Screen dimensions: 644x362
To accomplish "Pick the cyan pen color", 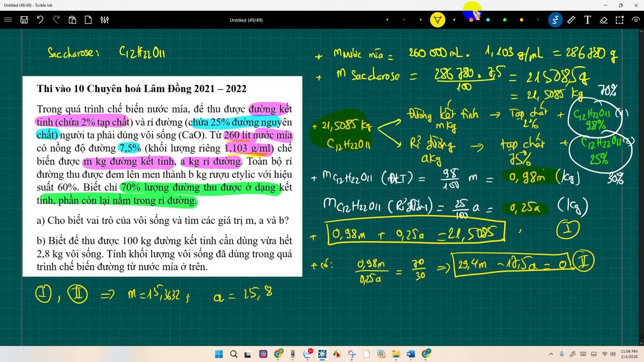I will coord(488,20).
